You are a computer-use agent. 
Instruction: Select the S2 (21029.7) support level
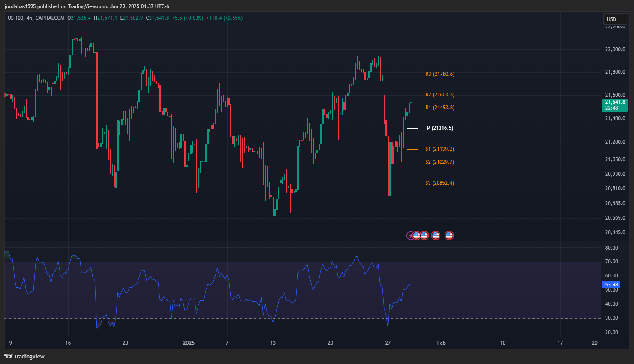439,162
